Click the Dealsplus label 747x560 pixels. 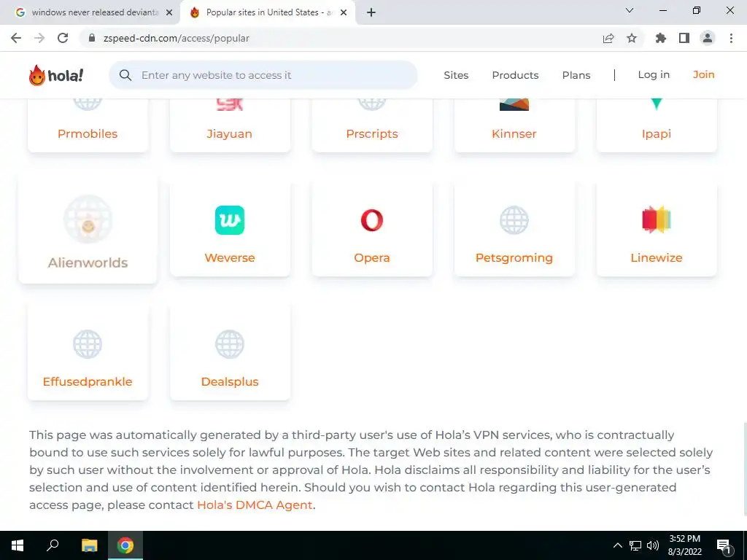[230, 381]
